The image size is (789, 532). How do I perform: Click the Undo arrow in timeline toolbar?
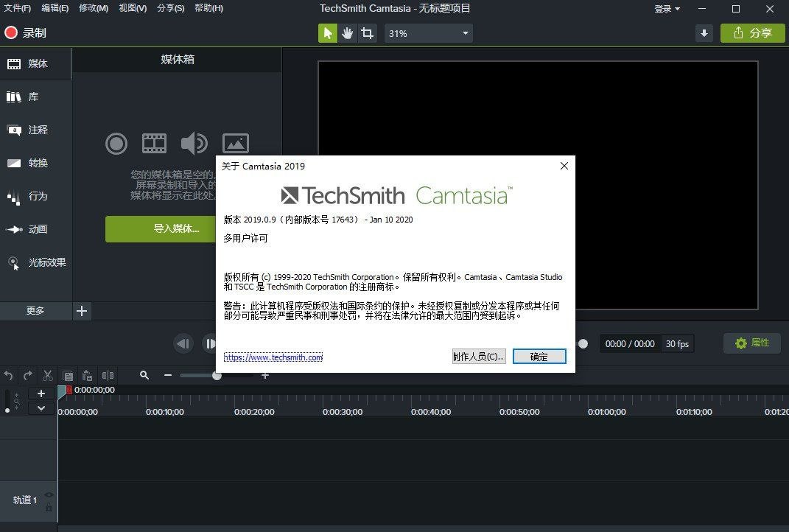tap(9, 375)
